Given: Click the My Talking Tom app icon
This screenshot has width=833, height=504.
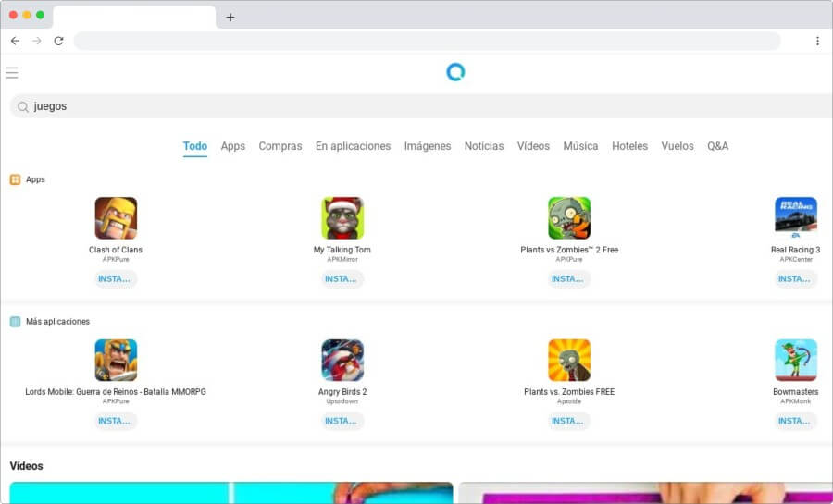Looking at the screenshot, I should coord(342,218).
